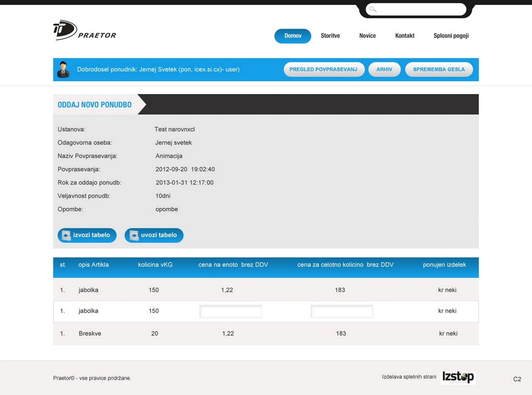Viewport: 532px width, 395px height.
Task: Click the st. column header
Action: point(63,265)
